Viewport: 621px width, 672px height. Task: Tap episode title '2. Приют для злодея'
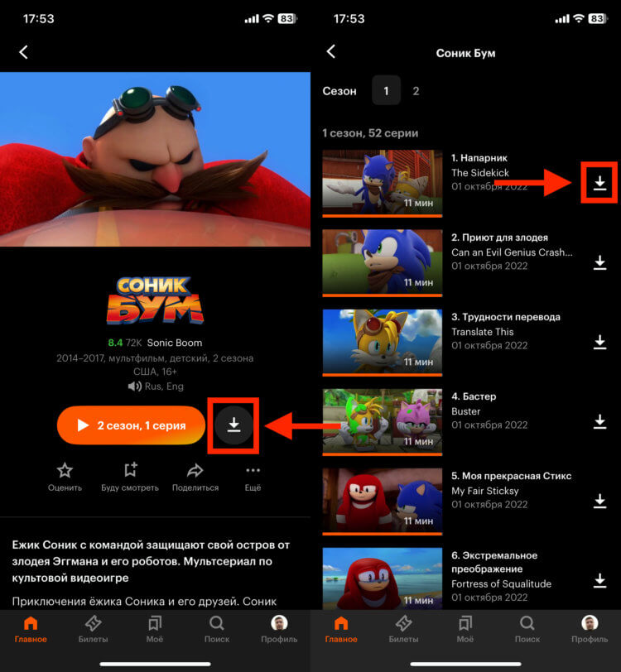pyautogui.click(x=499, y=238)
